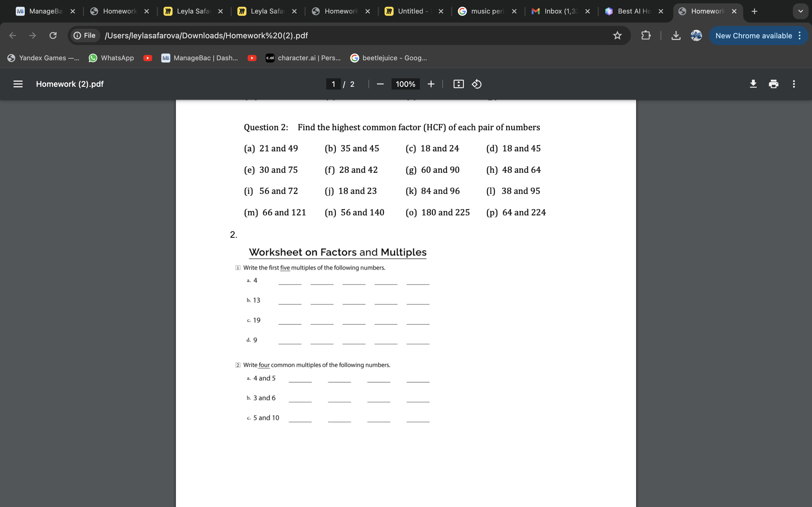
Task: Click the zoom in icon in PDF viewer
Action: point(431,84)
